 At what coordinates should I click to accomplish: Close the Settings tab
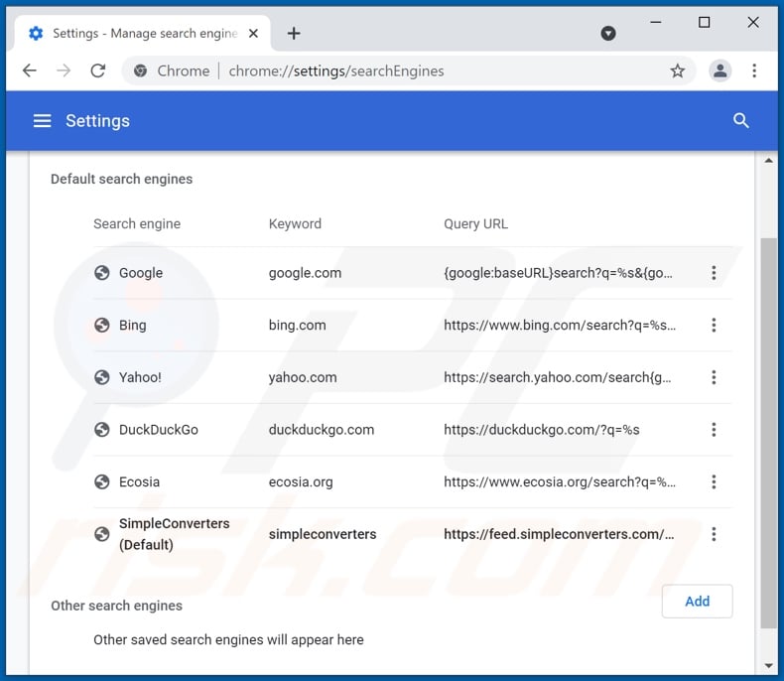pos(253,34)
